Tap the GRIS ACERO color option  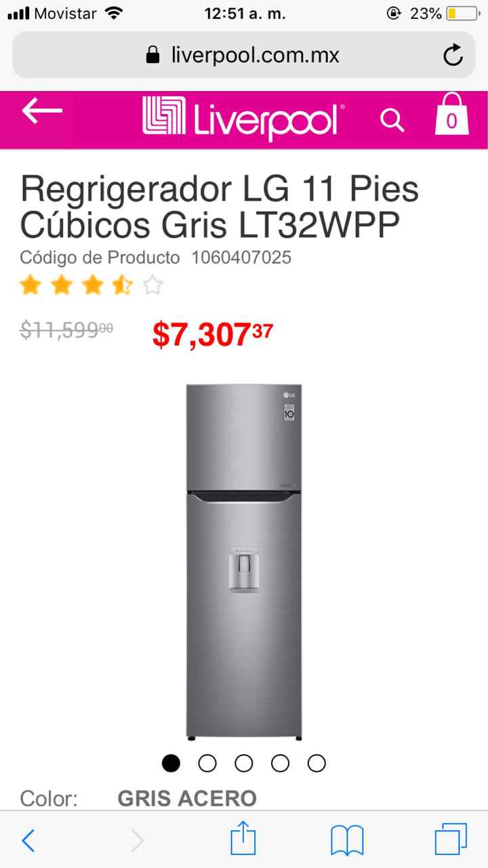coord(187,798)
